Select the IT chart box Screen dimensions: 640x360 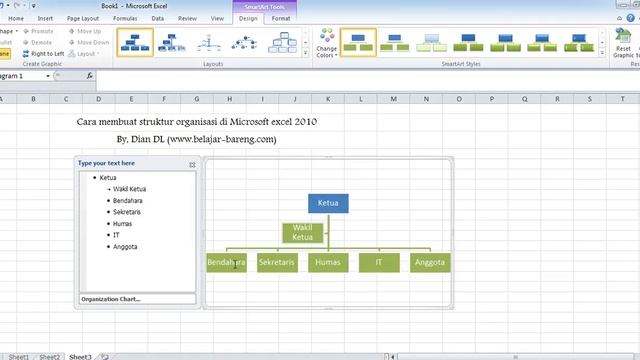(x=379, y=262)
